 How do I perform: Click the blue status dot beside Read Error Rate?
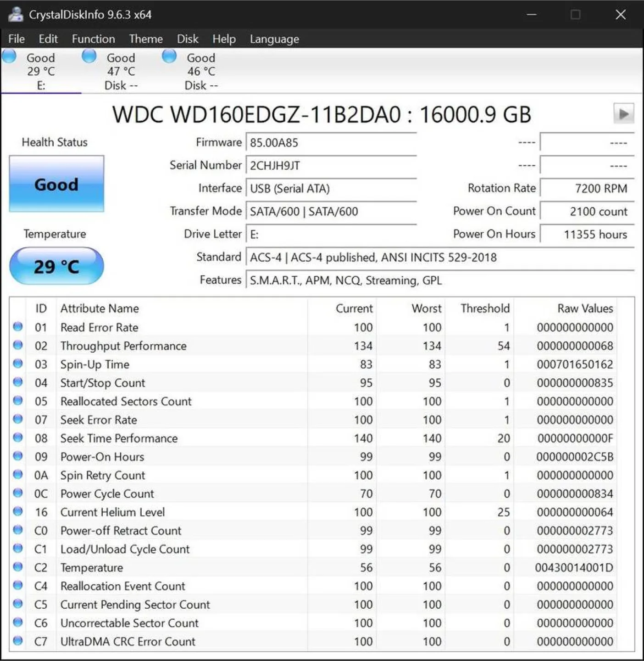tap(18, 327)
